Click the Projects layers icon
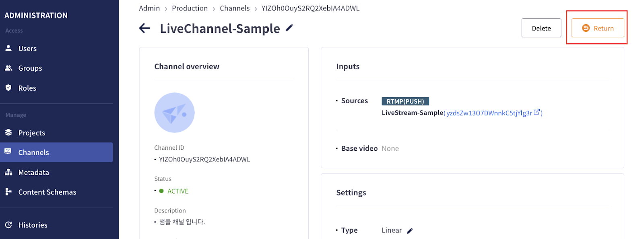Screen dimensions: 644x239 tap(8, 133)
